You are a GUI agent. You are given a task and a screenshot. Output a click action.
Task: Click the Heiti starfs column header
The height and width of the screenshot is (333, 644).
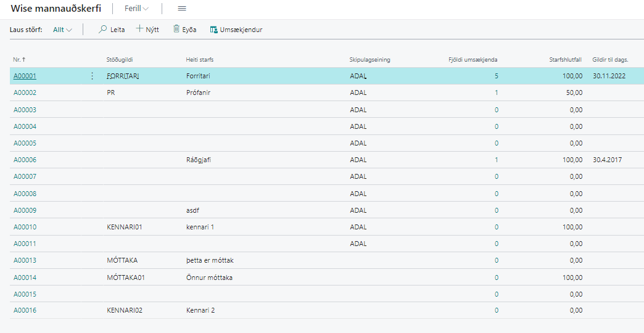coord(200,60)
